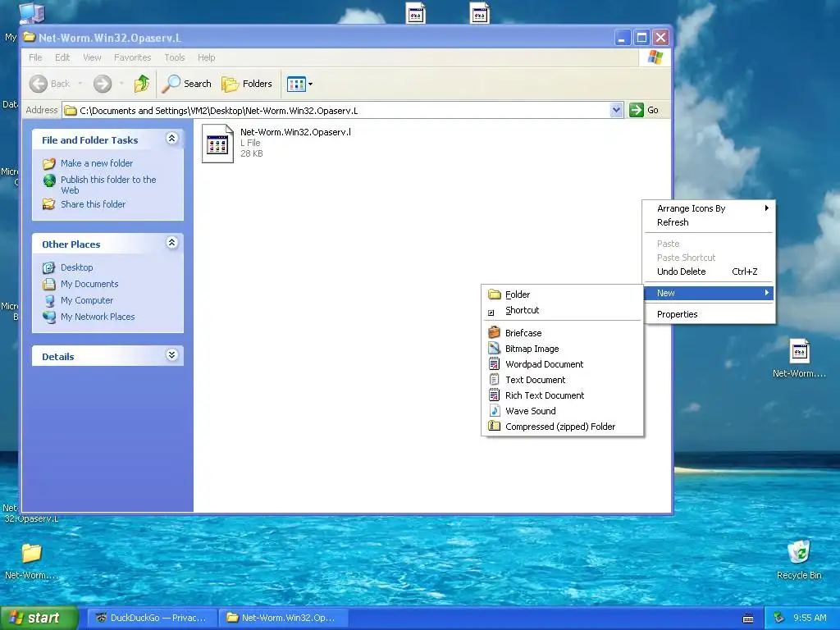Open the Forward history dropdown arrow
Image resolution: width=840 pixels, height=630 pixels.
coord(121,84)
